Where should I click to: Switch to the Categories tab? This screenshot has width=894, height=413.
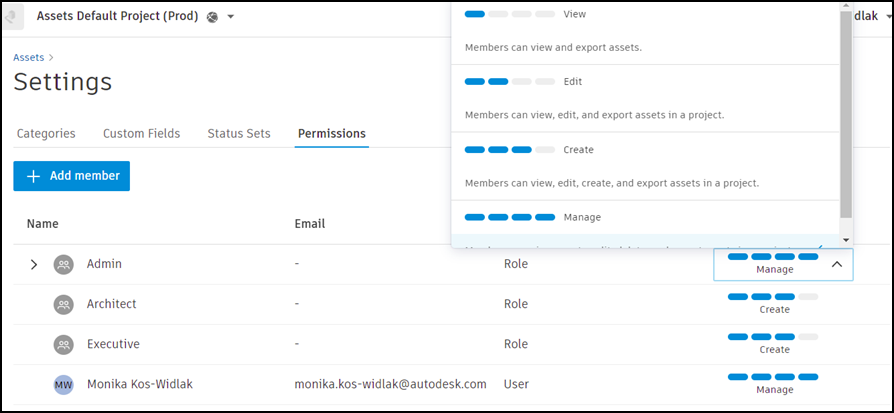[x=46, y=133]
